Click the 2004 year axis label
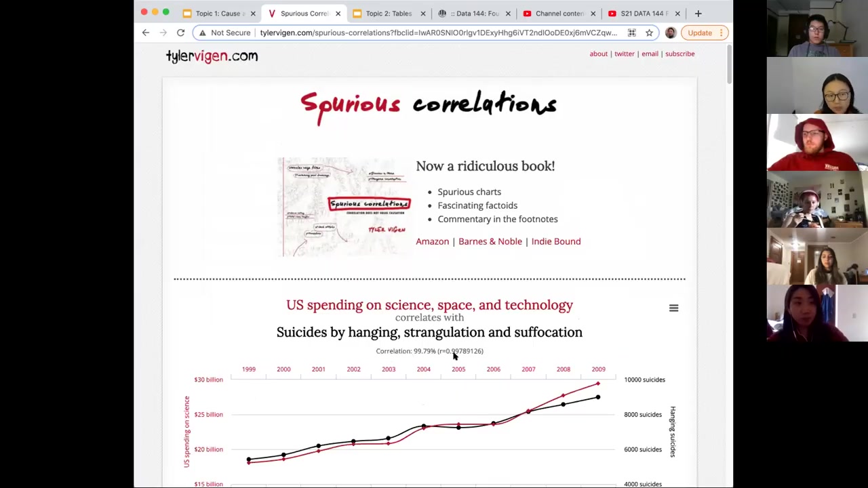The image size is (868, 488). click(x=423, y=369)
